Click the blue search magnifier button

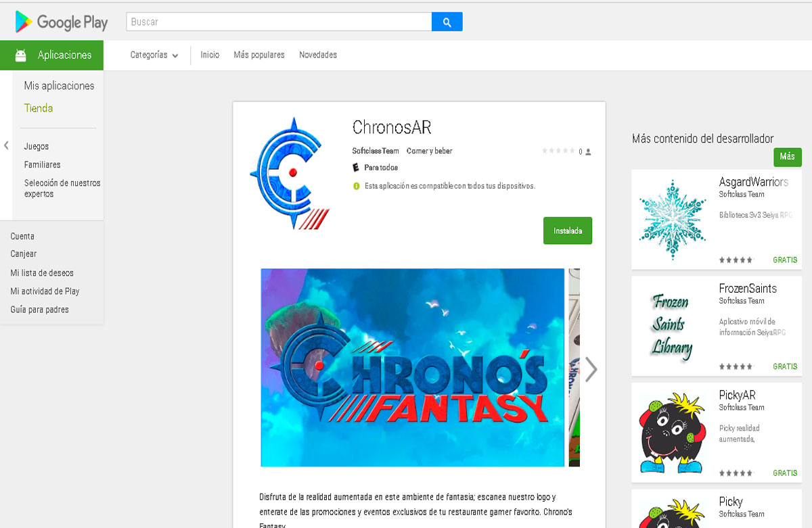(x=447, y=22)
